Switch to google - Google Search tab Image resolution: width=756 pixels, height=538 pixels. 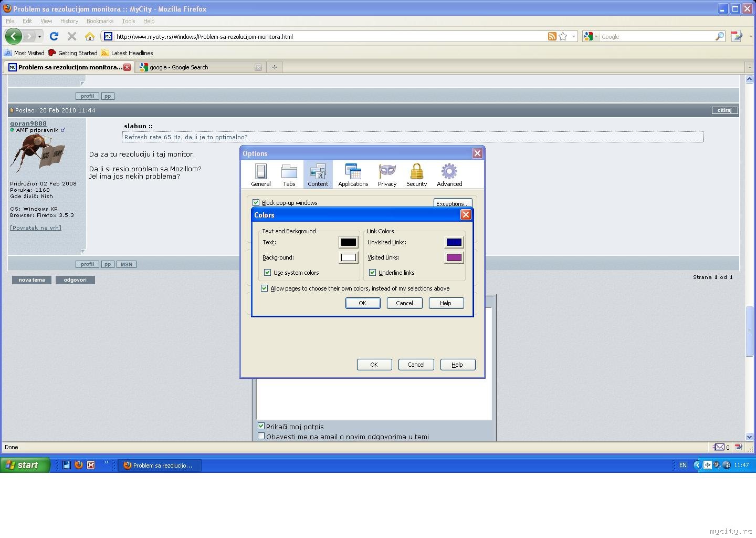click(201, 67)
